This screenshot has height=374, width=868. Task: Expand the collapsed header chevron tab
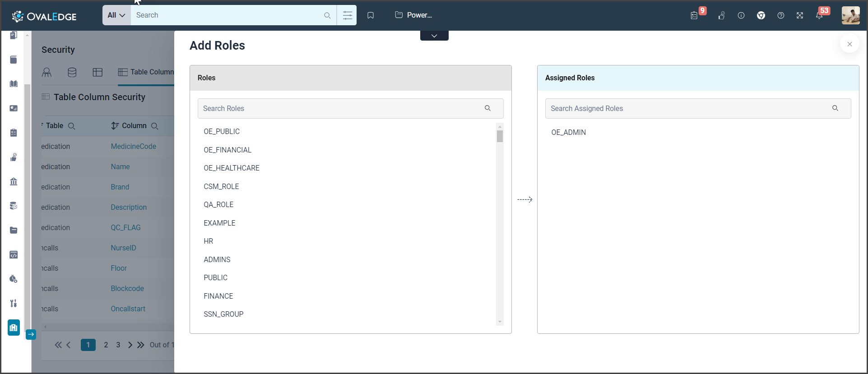pyautogui.click(x=434, y=36)
